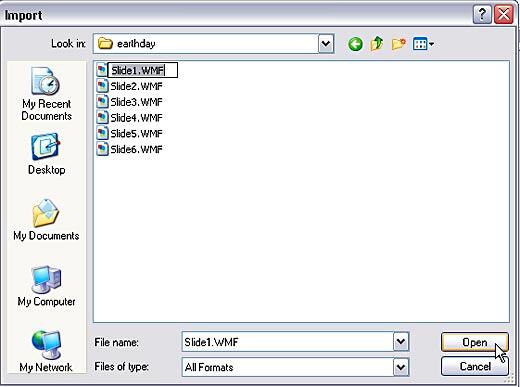Viewport: 520px width, 387px height.
Task: Select the Slide2.WMF file name
Action: (x=136, y=86)
